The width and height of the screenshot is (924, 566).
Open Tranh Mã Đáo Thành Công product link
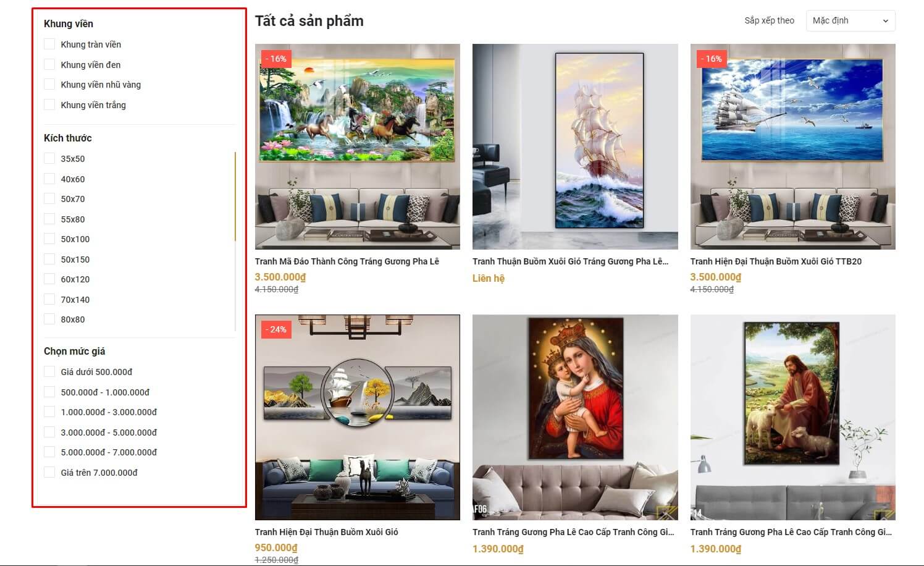pyautogui.click(x=347, y=261)
